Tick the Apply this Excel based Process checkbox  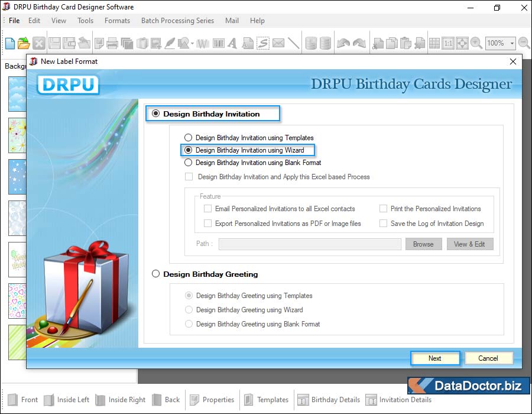(189, 176)
